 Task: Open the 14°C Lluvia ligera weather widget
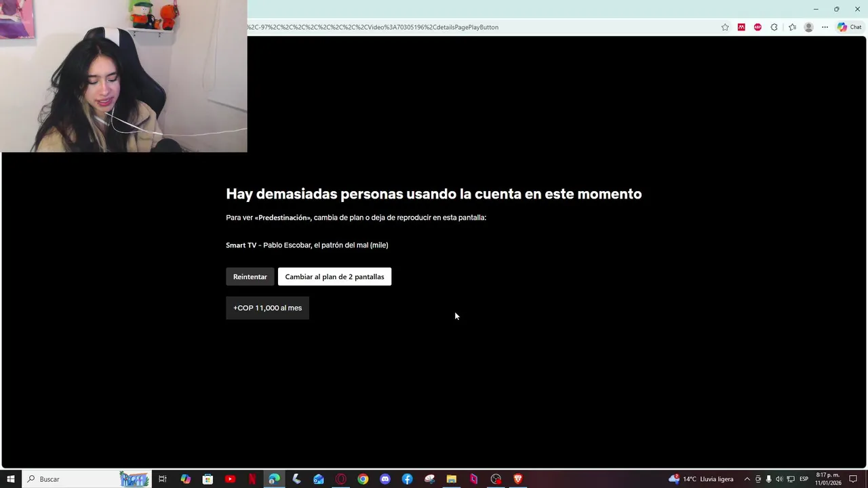click(701, 479)
